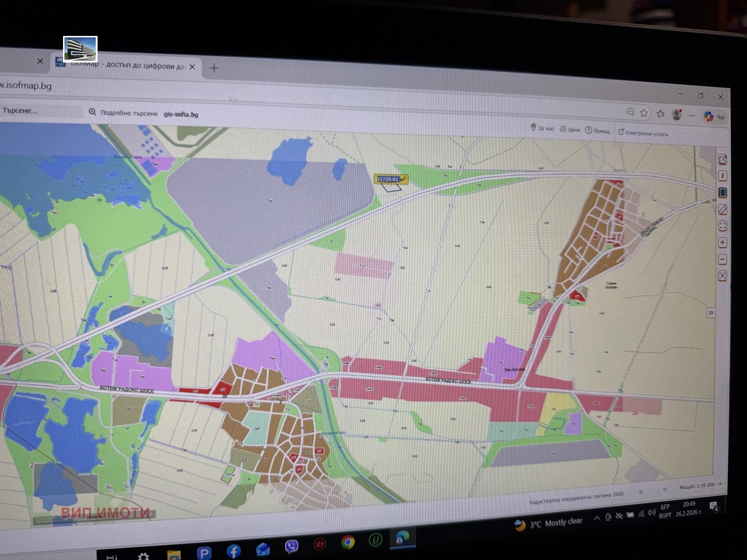The image size is (747, 560).
Task: Click the Помощ help link
Action: 598,131
